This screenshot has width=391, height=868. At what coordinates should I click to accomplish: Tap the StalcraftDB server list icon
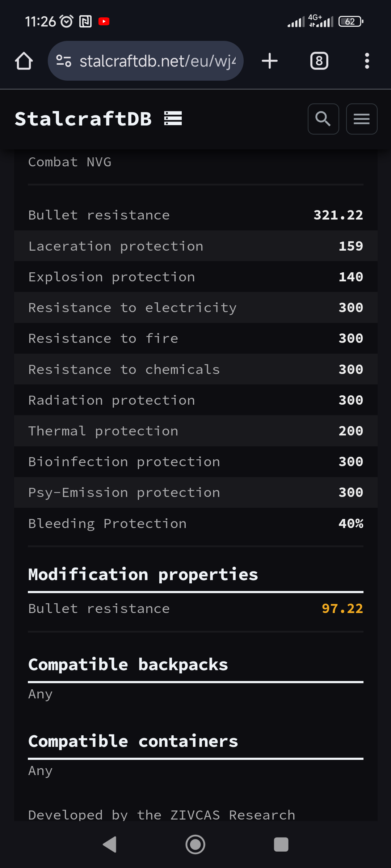[x=173, y=119]
